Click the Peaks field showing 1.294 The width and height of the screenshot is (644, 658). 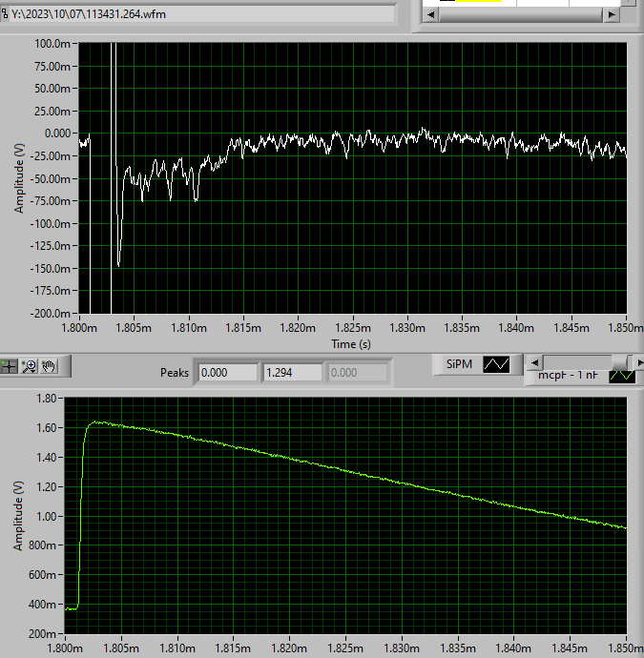(x=292, y=373)
